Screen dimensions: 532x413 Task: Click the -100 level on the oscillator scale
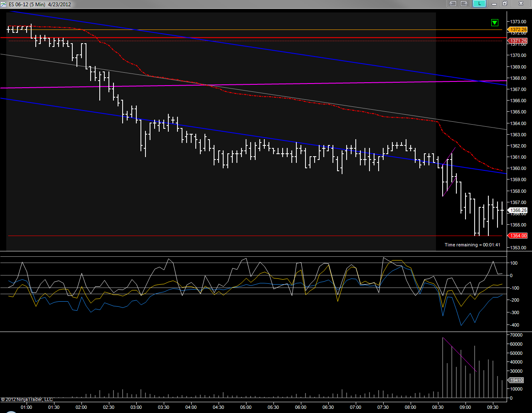(x=514, y=288)
